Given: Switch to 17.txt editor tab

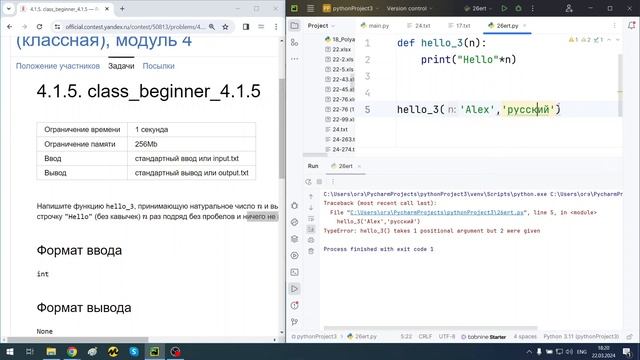Looking at the screenshot, I should [459, 26].
